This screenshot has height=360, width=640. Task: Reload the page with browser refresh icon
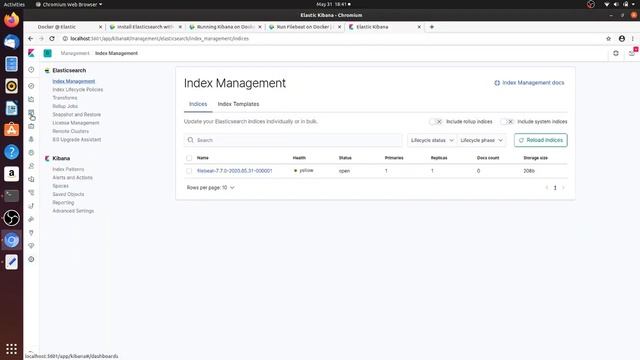(x=52, y=38)
